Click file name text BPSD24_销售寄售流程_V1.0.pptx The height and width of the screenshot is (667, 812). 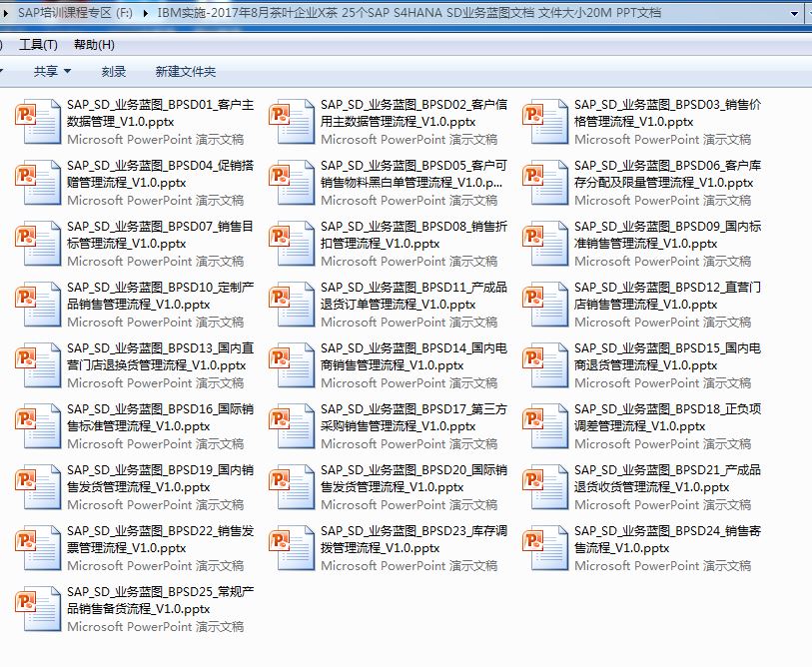[667, 539]
